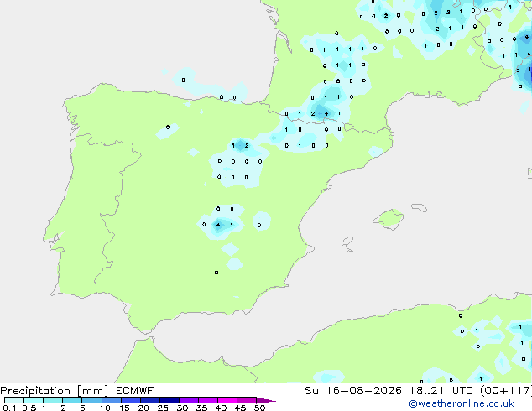Click the 15–20 mm blue legend swatch
The height and width of the screenshot is (411, 532).
coord(130,400)
